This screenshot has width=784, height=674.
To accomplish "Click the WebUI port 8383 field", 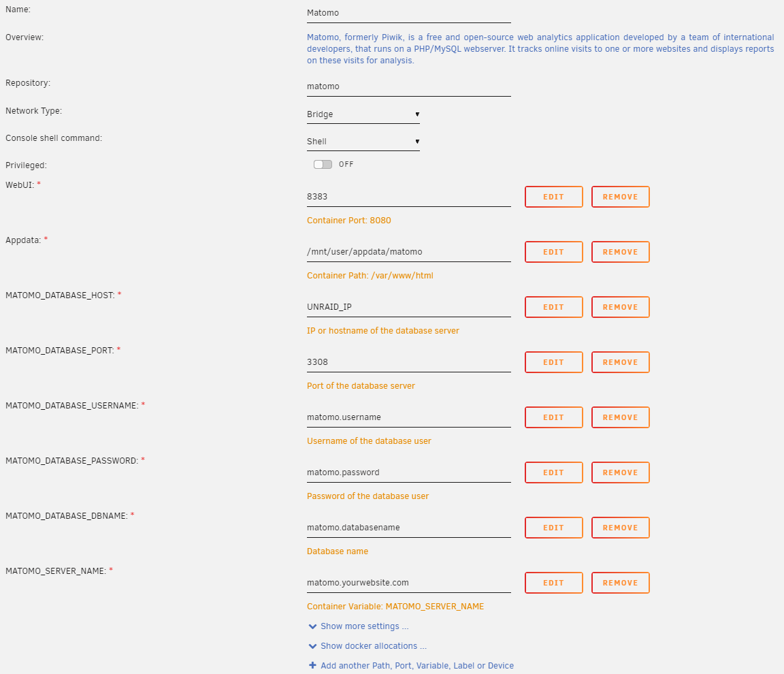I will pos(408,197).
